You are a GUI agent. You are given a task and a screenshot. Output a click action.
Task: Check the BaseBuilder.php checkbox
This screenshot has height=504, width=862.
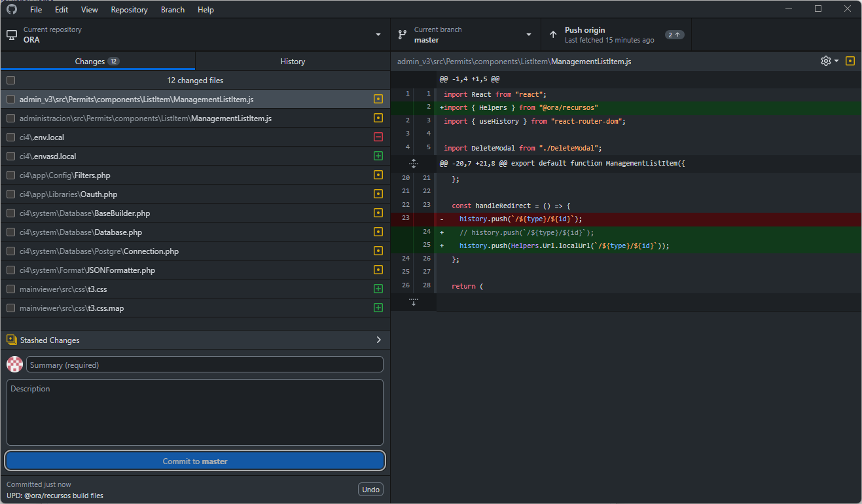11,213
